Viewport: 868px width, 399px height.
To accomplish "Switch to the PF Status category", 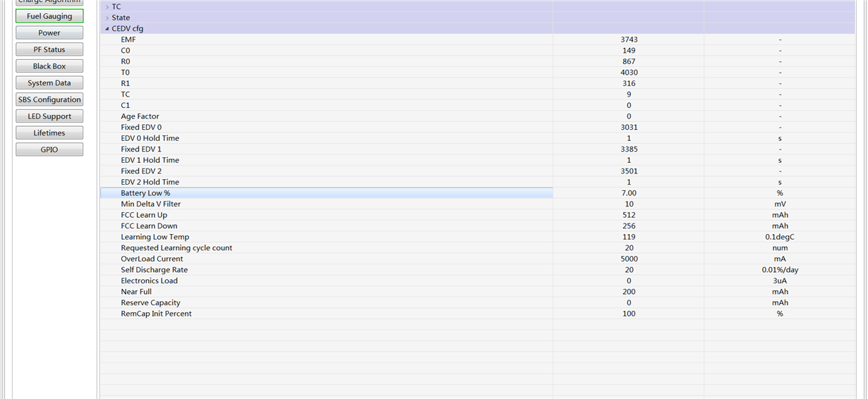I will coord(49,49).
